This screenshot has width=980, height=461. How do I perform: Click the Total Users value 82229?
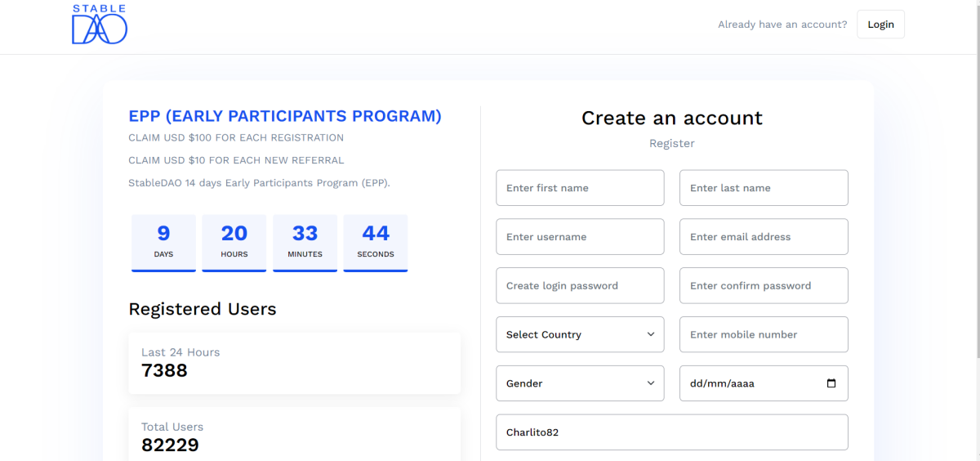point(170,445)
